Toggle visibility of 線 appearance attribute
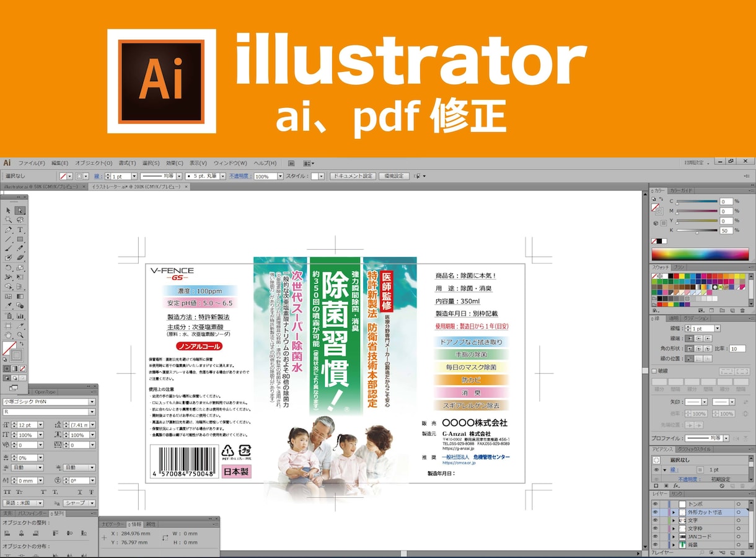Image resolution: width=756 pixels, height=558 pixels. coord(656,470)
